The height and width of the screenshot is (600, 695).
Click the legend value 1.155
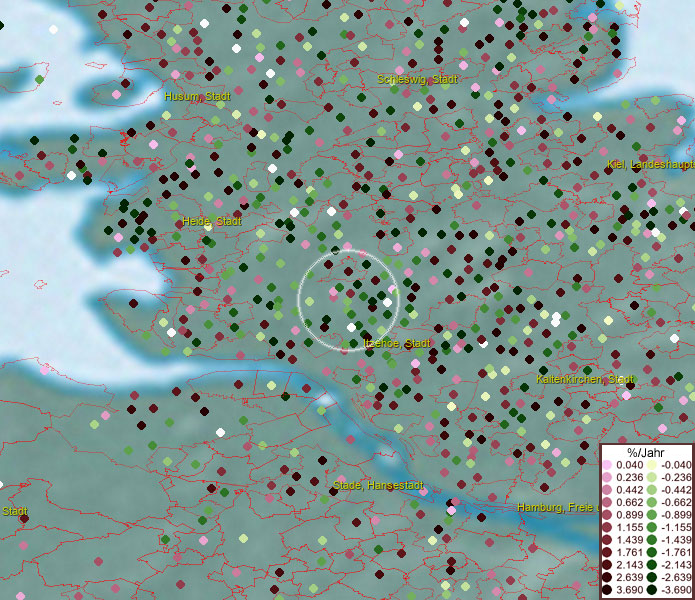(x=629, y=527)
